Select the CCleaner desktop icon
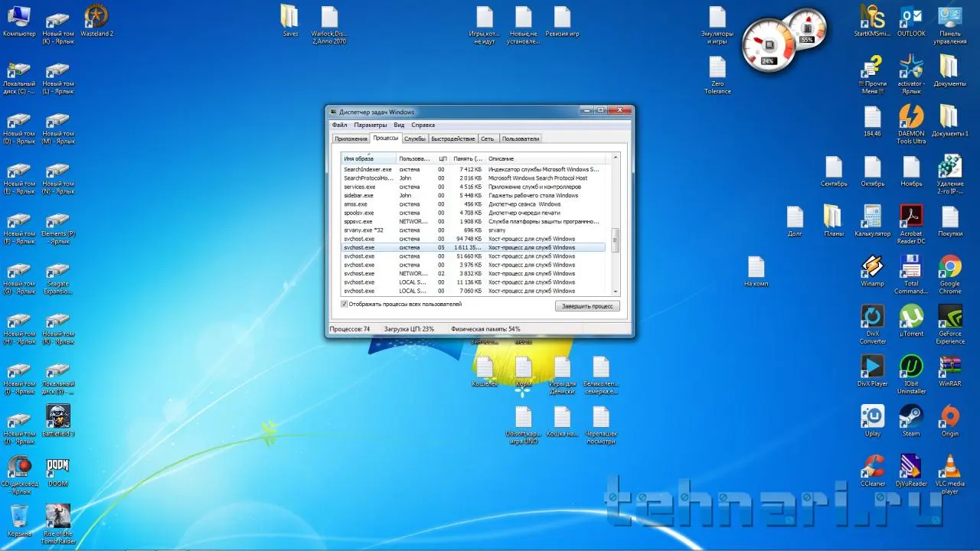 click(x=872, y=467)
